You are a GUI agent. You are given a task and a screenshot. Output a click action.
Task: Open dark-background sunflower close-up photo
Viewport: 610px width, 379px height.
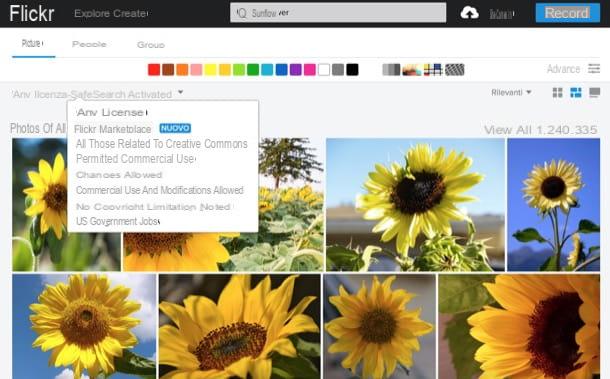tap(240, 326)
